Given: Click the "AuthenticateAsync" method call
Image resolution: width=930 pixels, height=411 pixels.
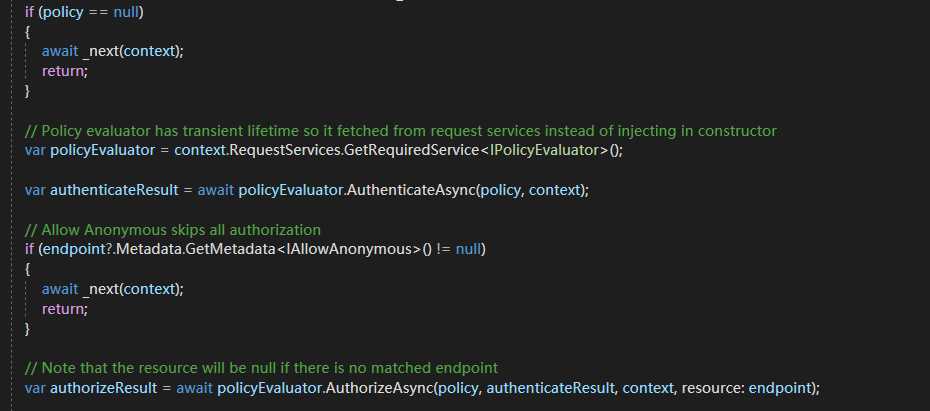Looking at the screenshot, I should coord(410,190).
